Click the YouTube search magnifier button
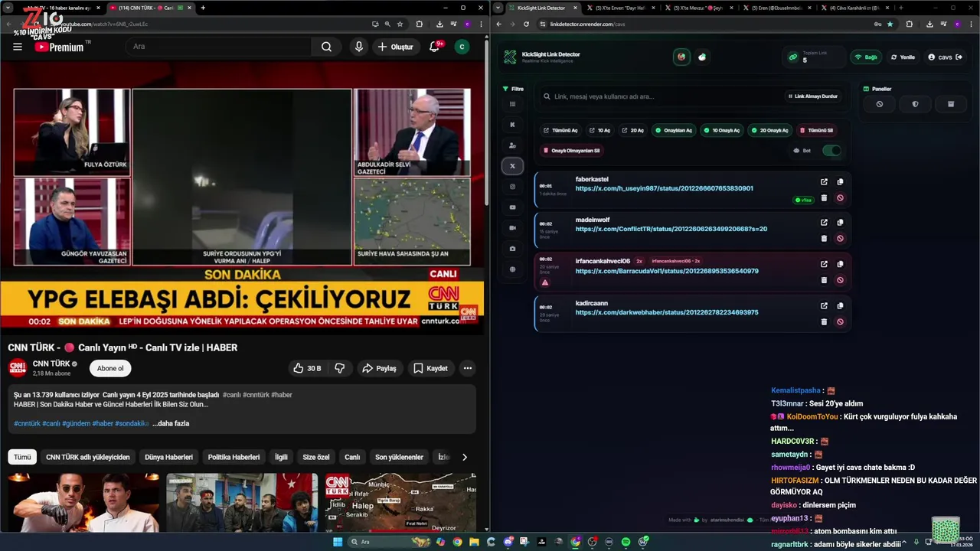This screenshot has height=551, width=980. [326, 47]
